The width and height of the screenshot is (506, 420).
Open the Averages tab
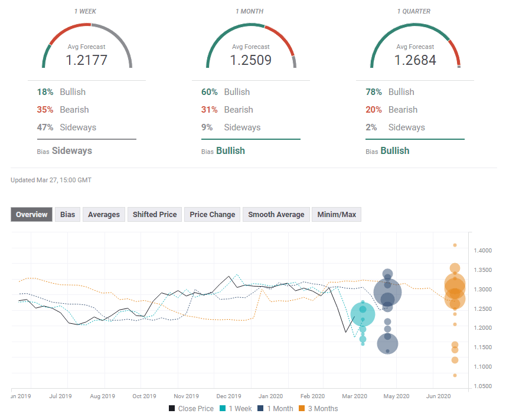click(x=103, y=215)
